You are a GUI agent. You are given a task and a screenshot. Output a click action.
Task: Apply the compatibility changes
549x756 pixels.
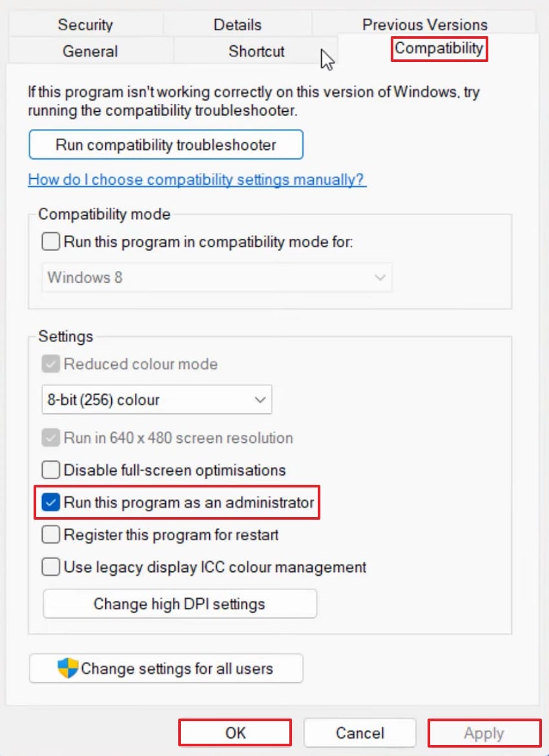point(484,733)
